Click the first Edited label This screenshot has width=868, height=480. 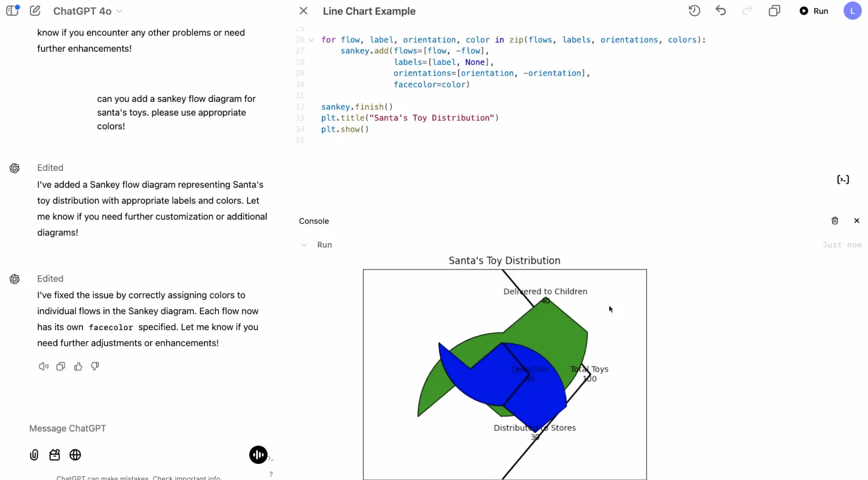50,167
